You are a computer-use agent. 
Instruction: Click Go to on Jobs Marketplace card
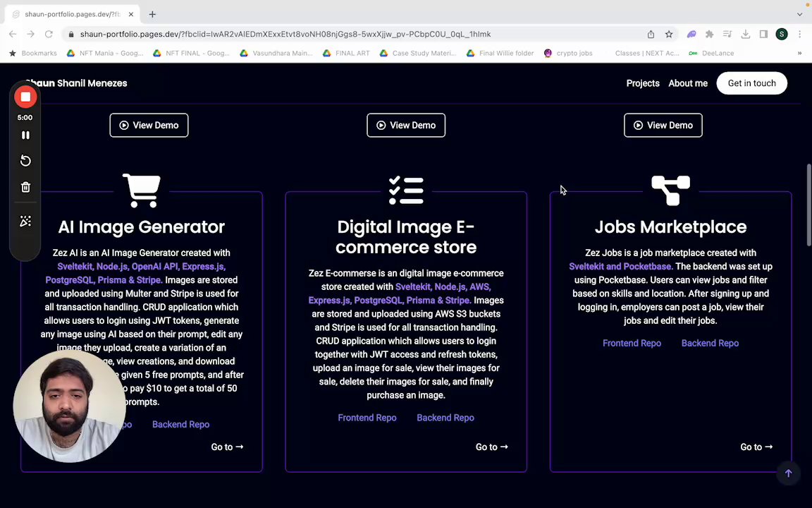(756, 447)
